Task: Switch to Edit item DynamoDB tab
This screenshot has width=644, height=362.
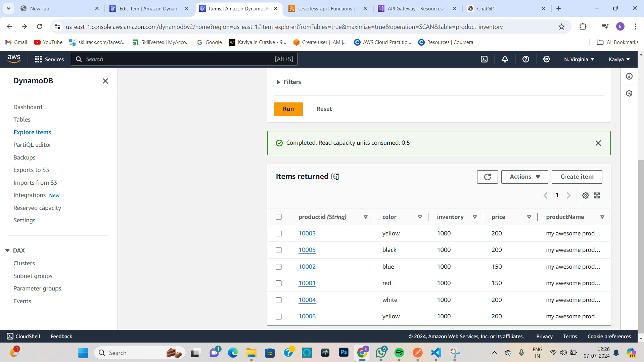Action: (x=149, y=9)
